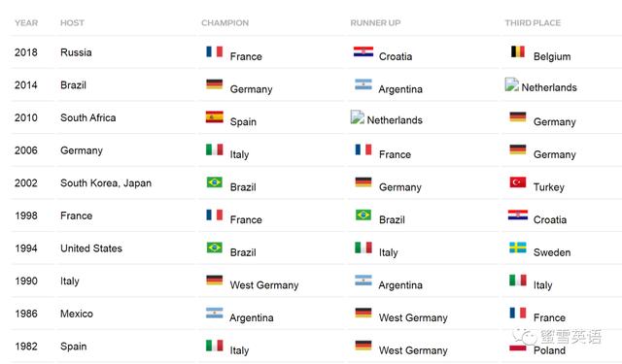Click the Turkey flag in the 2002 row
Viewport: 622px width, 364px height.
click(518, 182)
